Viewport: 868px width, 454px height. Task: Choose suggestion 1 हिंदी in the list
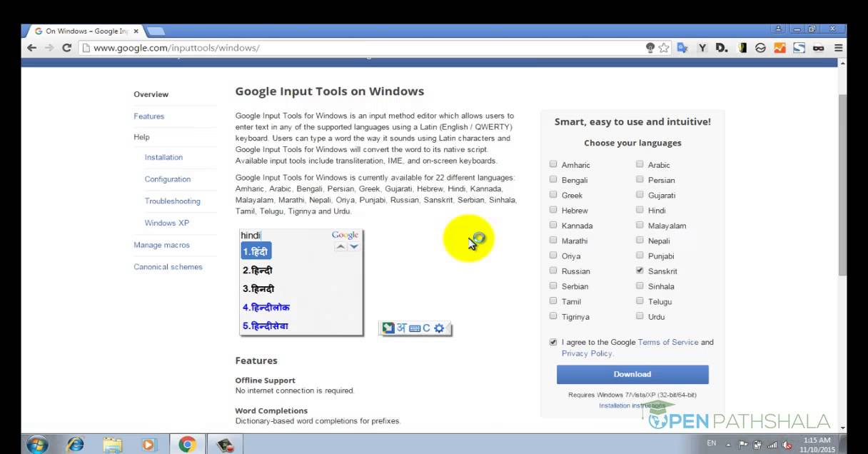pos(256,251)
